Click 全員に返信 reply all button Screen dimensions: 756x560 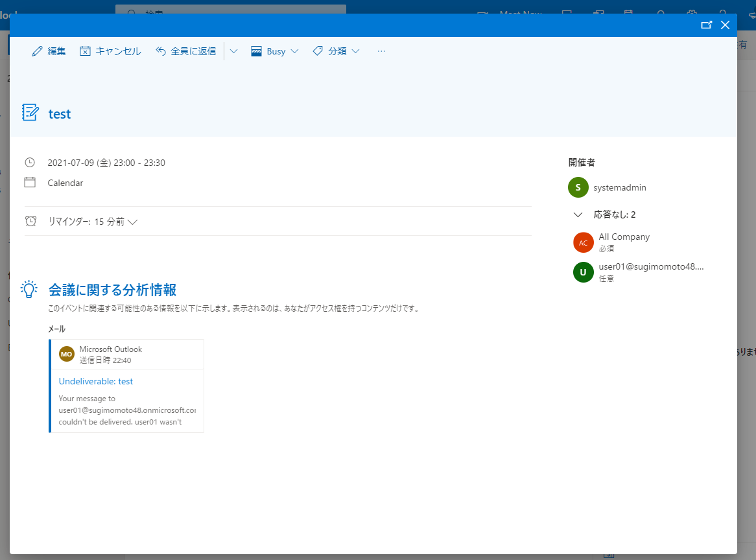click(186, 51)
